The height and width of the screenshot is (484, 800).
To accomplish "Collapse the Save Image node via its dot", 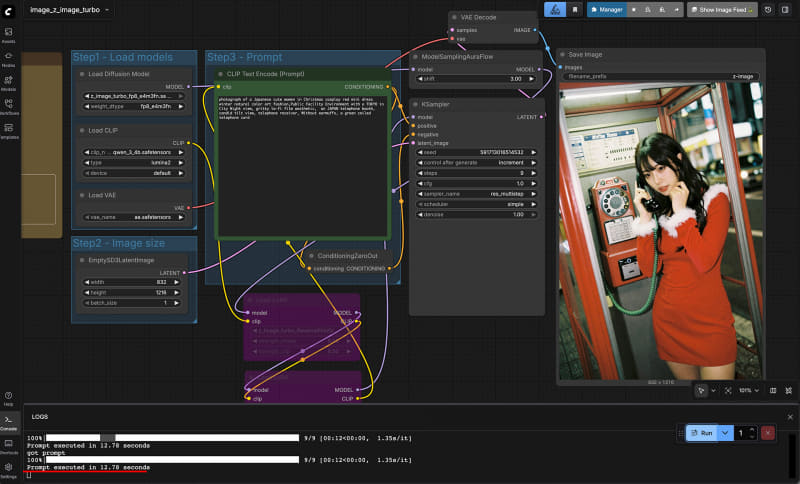I will [x=562, y=55].
